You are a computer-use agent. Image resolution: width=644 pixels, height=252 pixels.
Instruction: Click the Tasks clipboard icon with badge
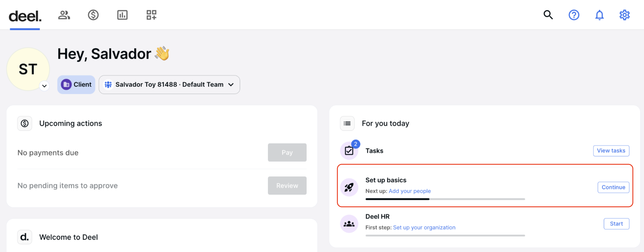(349, 151)
